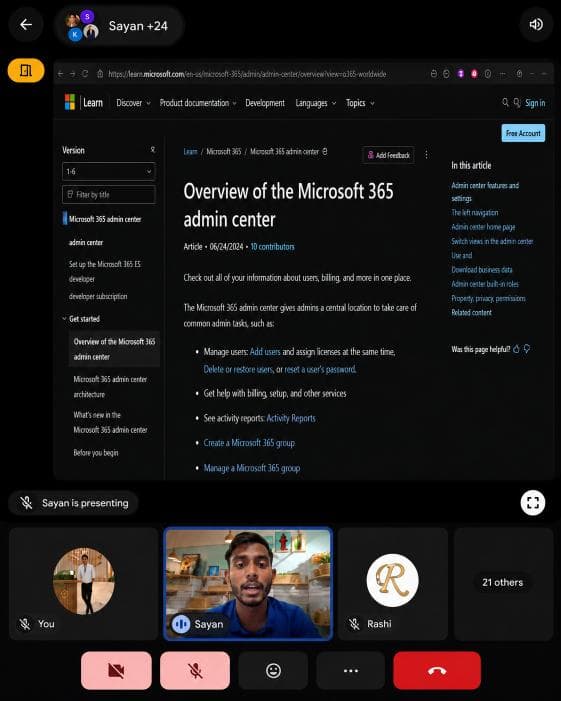The width and height of the screenshot is (561, 701).
Task: Change audio output with speaker icon
Action: click(536, 25)
